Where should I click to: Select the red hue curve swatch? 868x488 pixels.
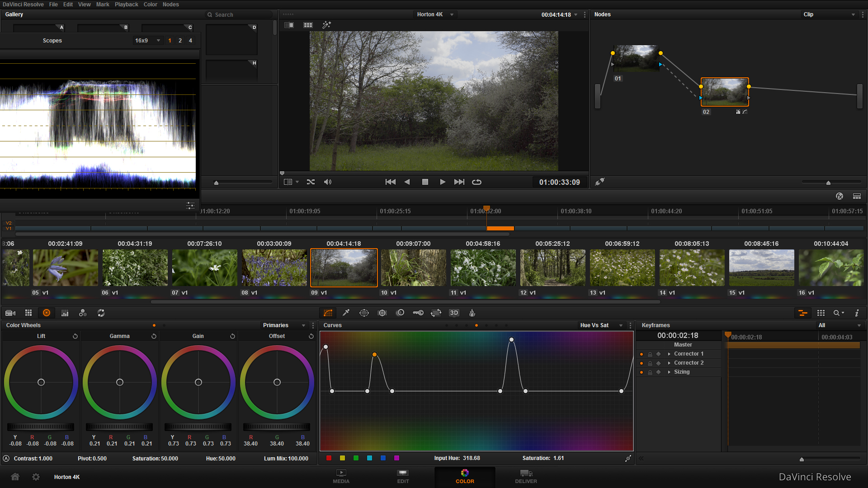(329, 458)
